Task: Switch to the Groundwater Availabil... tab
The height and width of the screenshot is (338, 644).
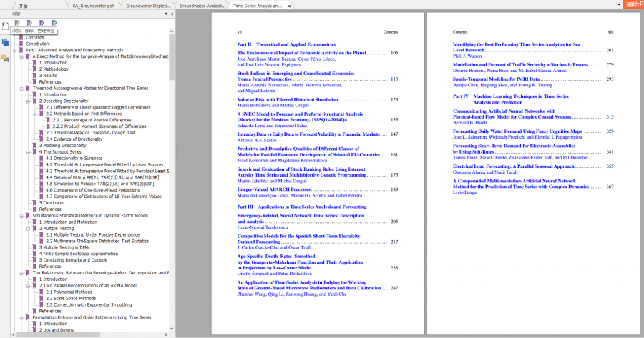Action: tap(202, 6)
